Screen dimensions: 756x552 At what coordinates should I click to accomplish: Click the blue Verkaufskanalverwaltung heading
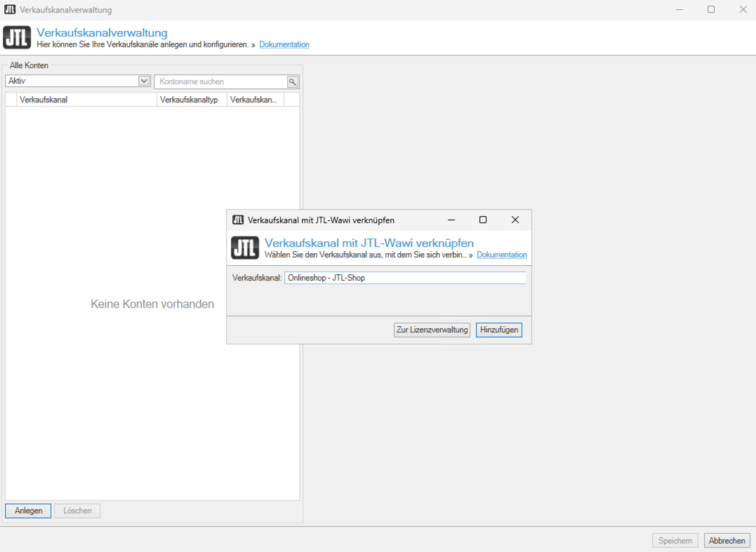coord(102,33)
